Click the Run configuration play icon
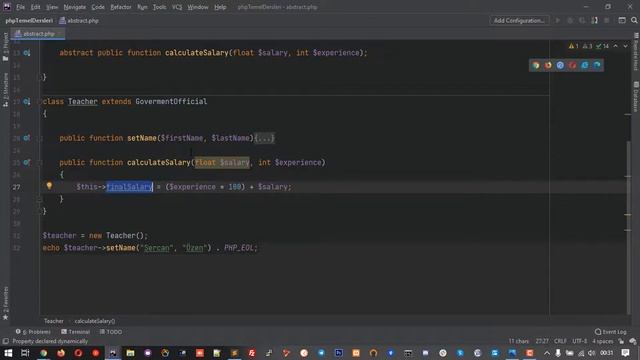The height and width of the screenshot is (360, 640). coord(558,20)
